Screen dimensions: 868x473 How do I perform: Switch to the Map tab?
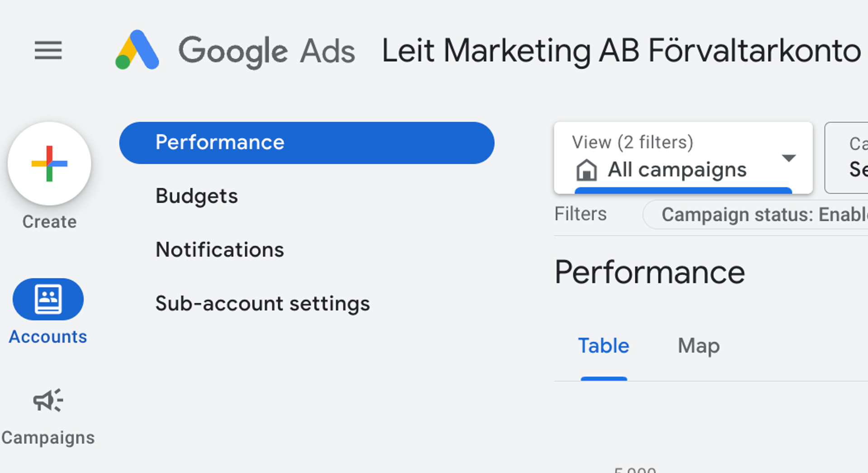click(698, 346)
